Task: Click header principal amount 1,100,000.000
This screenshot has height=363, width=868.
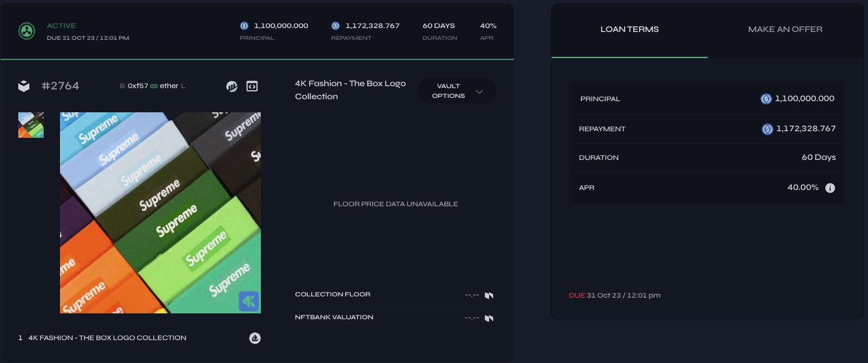Action: 281,26
